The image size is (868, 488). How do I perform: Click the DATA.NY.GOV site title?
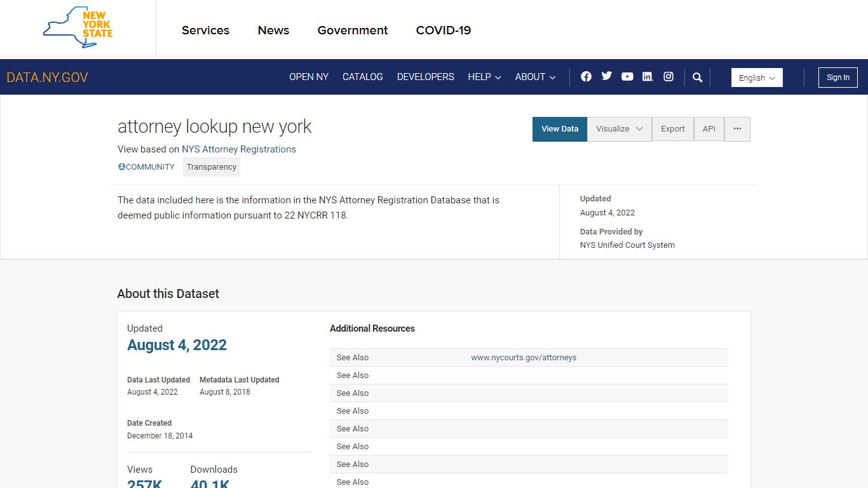(x=47, y=78)
